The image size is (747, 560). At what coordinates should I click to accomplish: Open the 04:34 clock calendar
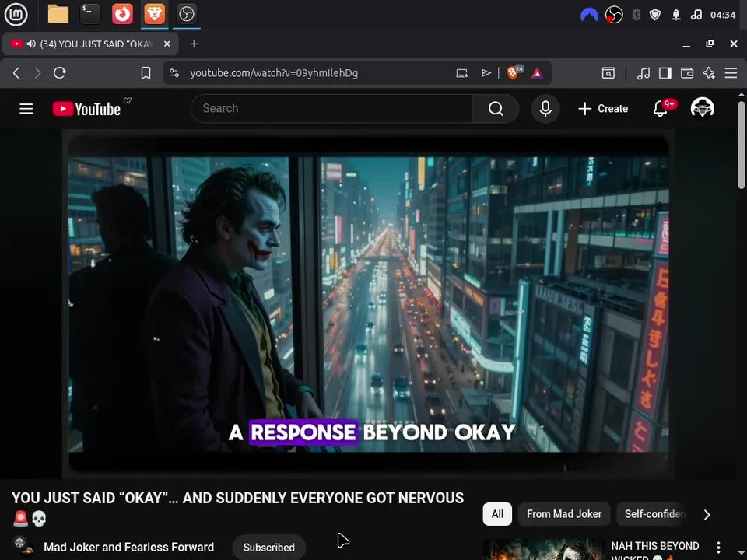pyautogui.click(x=723, y=15)
